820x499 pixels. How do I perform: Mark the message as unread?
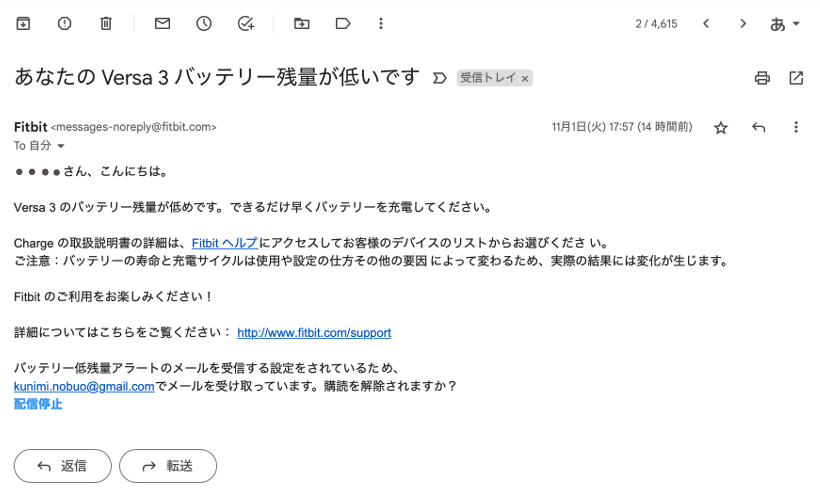(162, 23)
